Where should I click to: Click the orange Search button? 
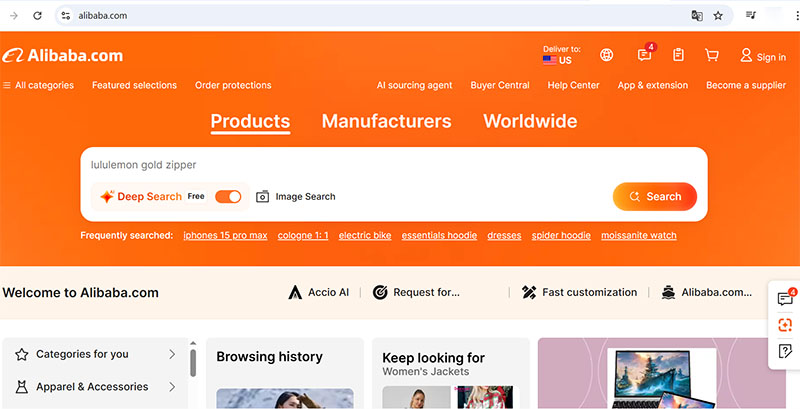pyautogui.click(x=655, y=196)
